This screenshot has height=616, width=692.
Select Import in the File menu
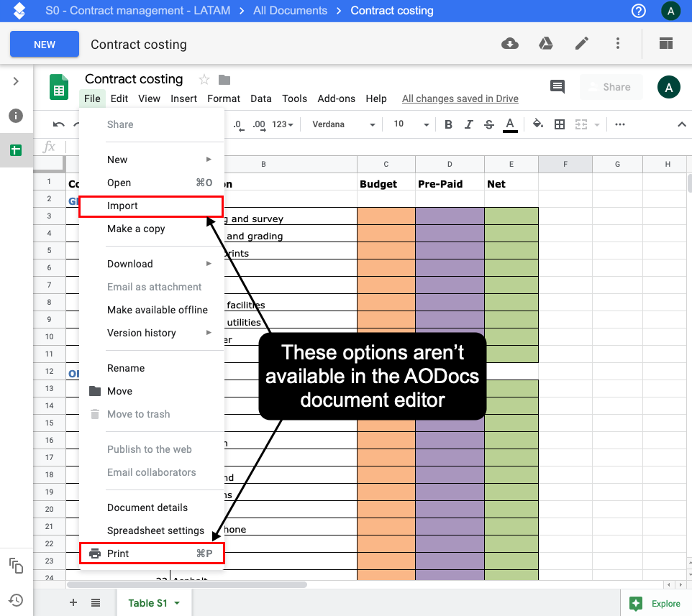(152, 206)
